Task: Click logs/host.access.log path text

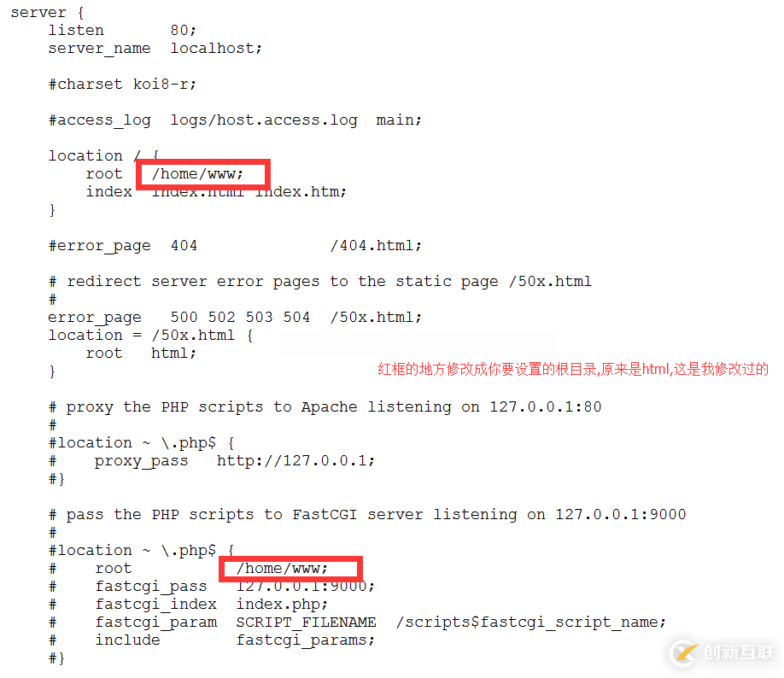Action: coord(264,120)
